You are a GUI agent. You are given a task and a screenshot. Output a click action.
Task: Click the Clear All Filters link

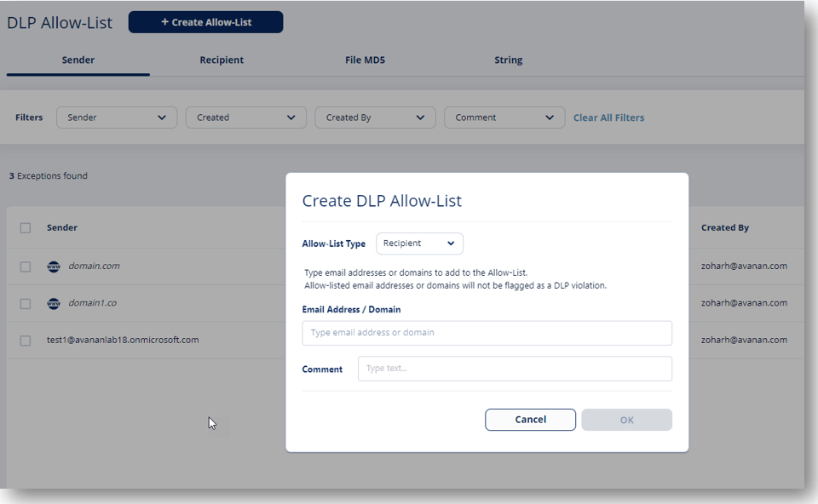[608, 117]
